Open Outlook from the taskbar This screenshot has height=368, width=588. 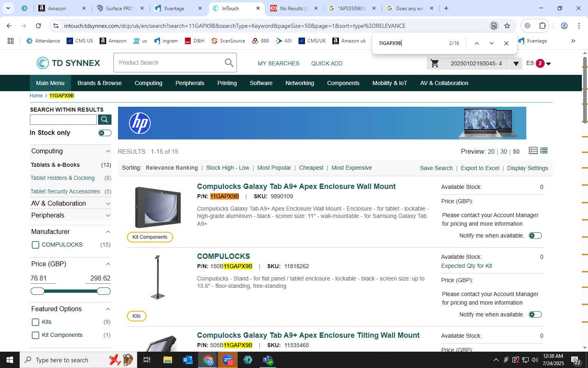(188, 360)
